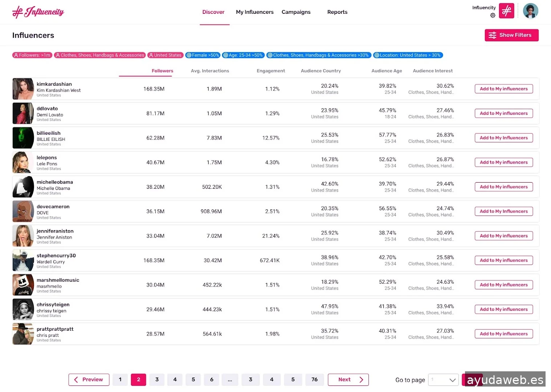Click the pink Influencity hashtag badge
The width and height of the screenshot is (551, 392).
506,11
